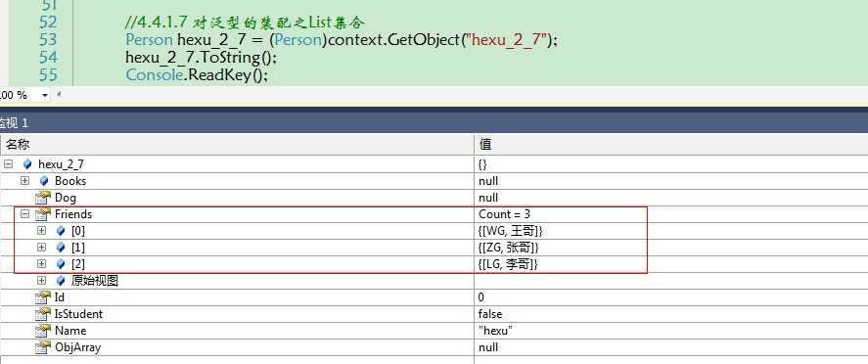868x364 pixels.
Task: Select the hexu_2_7 watch row name
Action: (x=62, y=164)
